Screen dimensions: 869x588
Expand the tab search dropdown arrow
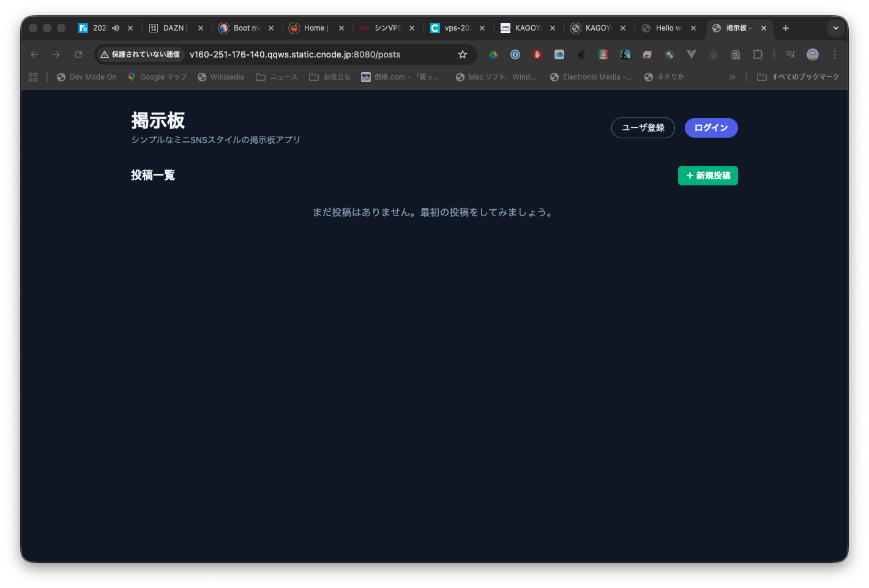(x=835, y=28)
